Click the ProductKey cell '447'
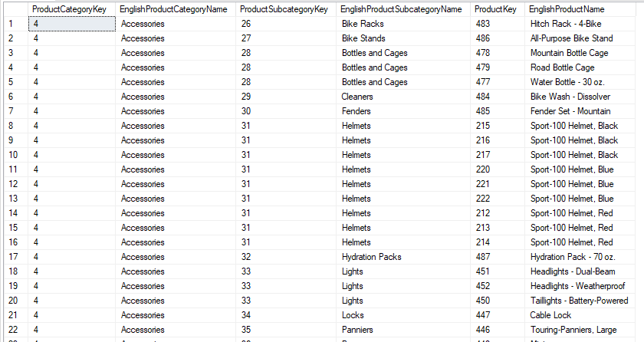644x342 pixels. click(x=498, y=315)
